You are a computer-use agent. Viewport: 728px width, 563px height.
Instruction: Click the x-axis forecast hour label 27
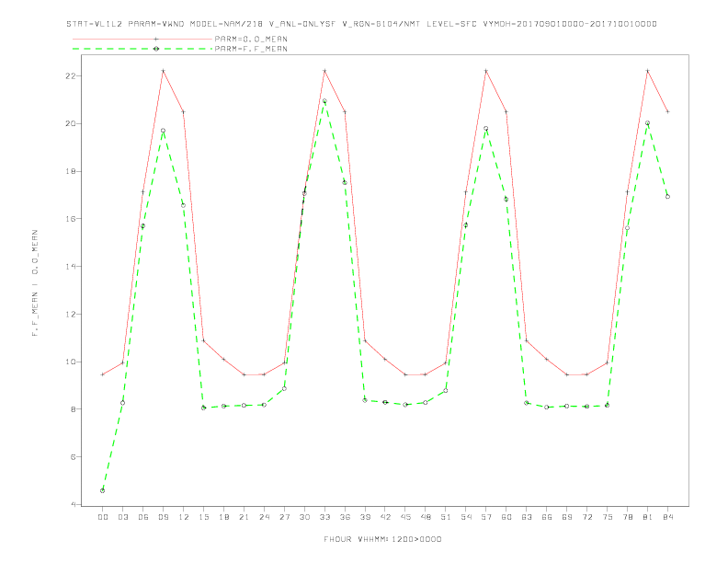[x=284, y=517]
